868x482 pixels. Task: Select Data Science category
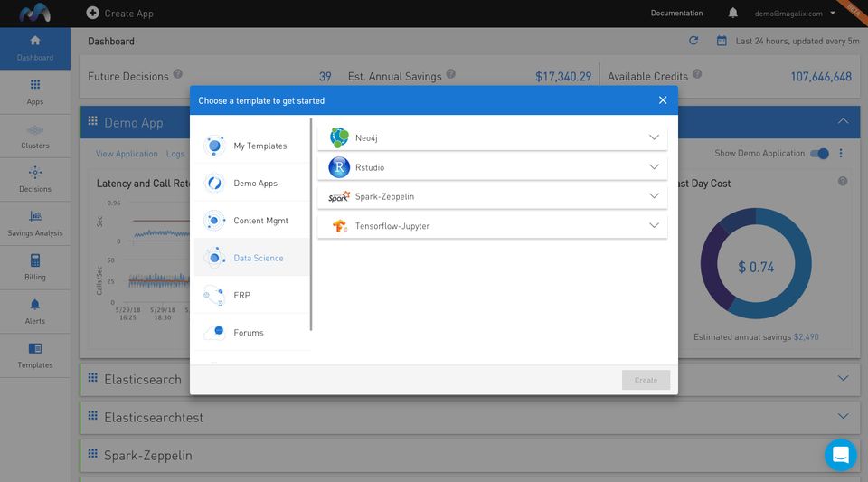click(x=252, y=258)
